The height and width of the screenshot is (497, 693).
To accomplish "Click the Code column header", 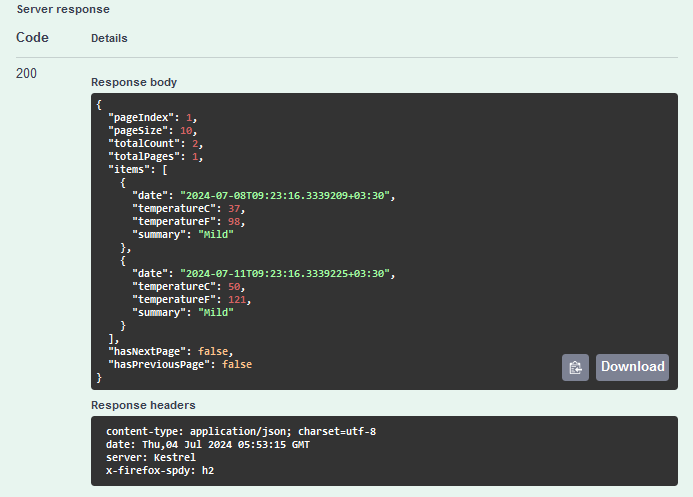I will coord(32,38).
